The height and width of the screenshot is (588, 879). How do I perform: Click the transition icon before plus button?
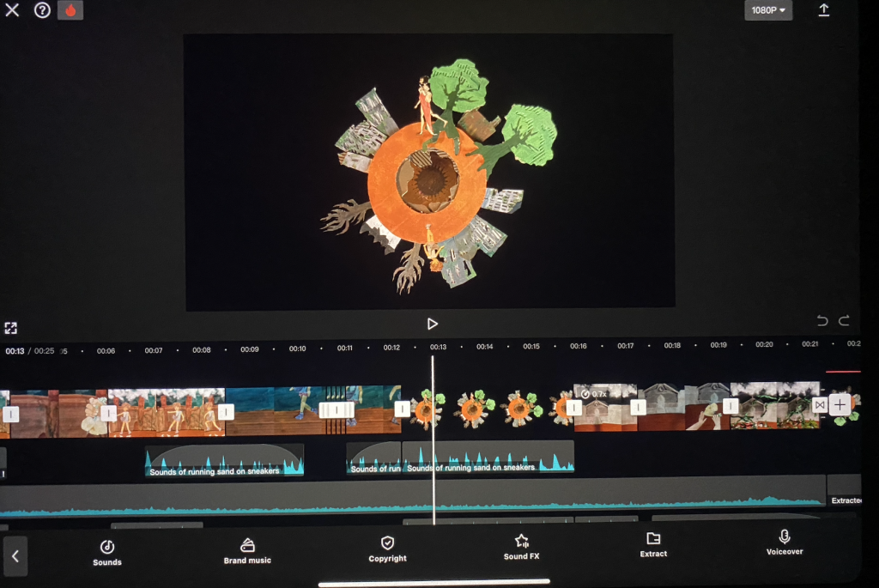(x=820, y=404)
